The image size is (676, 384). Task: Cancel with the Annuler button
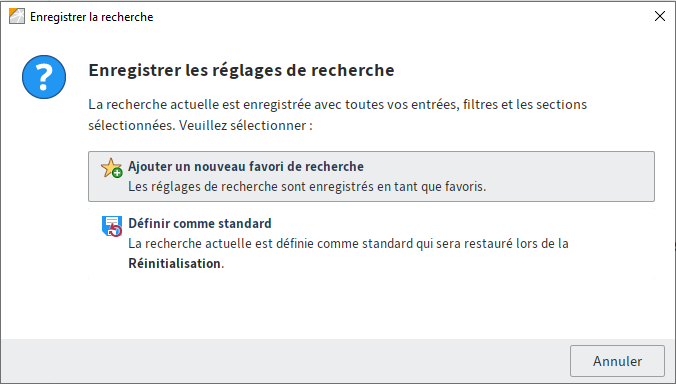click(x=617, y=361)
